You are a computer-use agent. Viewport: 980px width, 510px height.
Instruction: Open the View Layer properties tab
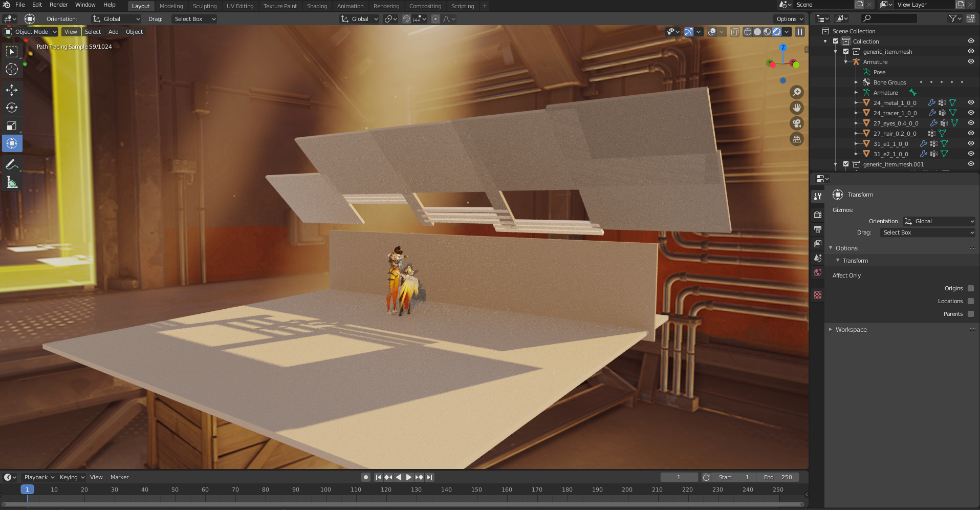(x=818, y=244)
